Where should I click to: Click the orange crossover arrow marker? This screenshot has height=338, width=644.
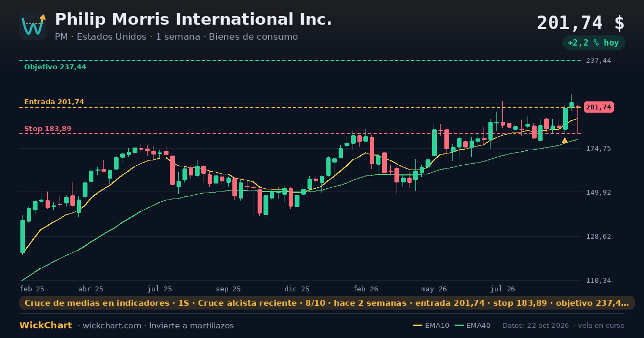point(565,141)
